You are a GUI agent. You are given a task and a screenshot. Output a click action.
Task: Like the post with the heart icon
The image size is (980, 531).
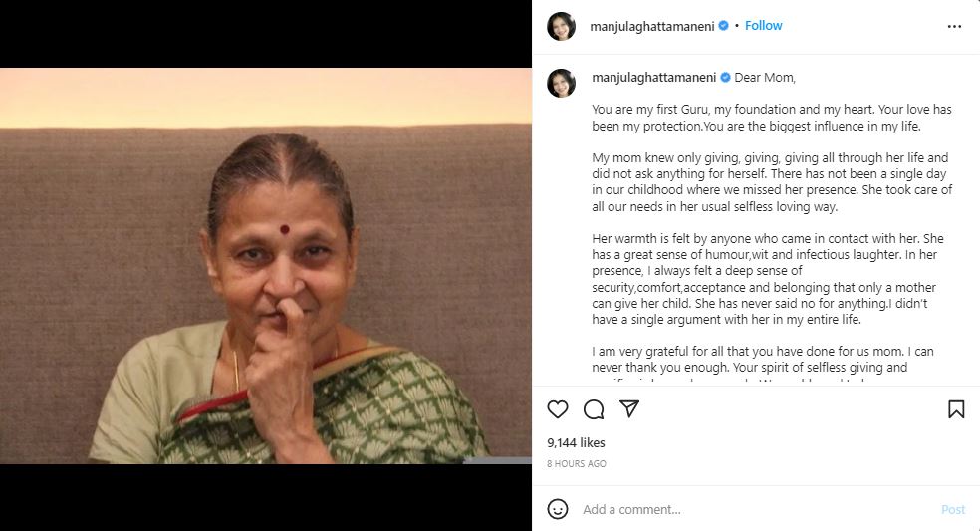(558, 409)
